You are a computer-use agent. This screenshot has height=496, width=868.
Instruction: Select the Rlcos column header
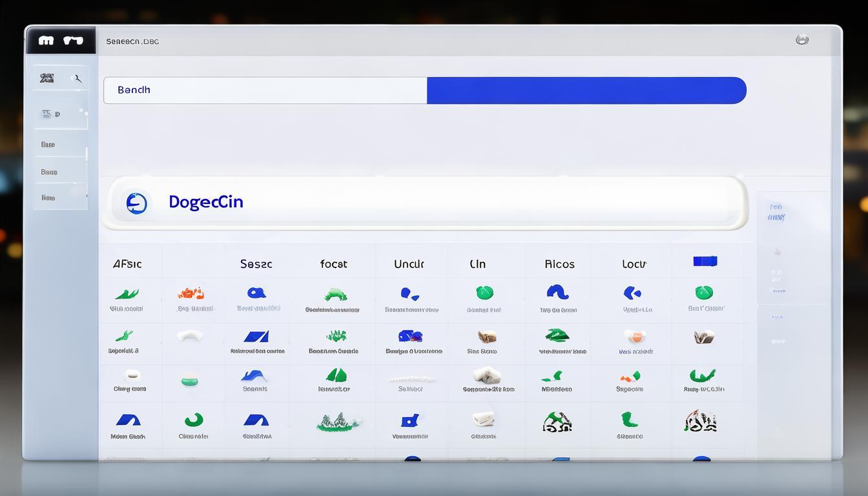tap(559, 264)
